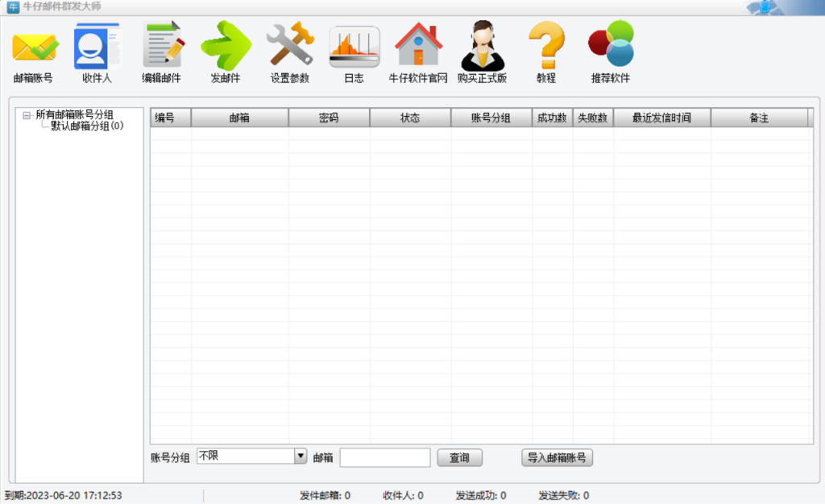
Task: Open the 邮箱账号 mailbox accounts icon
Action: pos(34,48)
